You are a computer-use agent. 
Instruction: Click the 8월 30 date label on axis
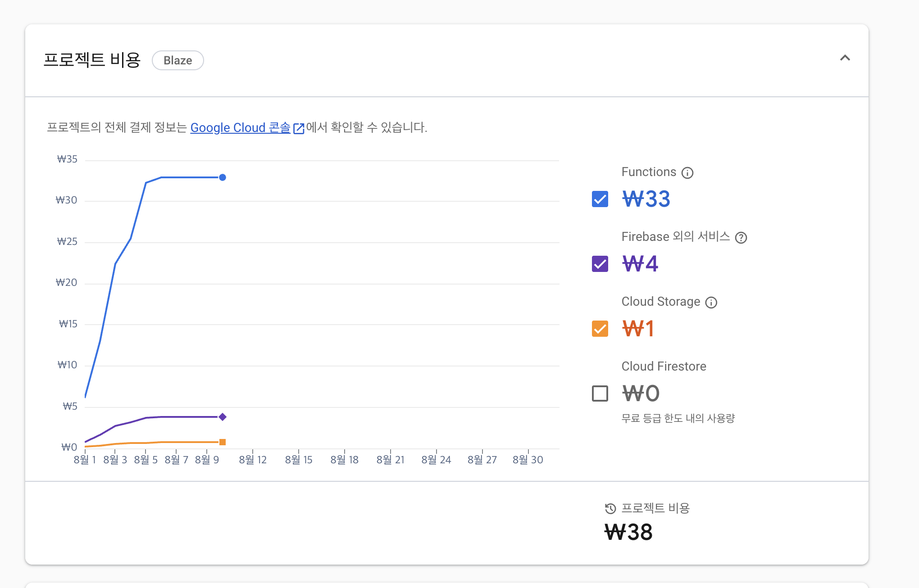(x=528, y=460)
